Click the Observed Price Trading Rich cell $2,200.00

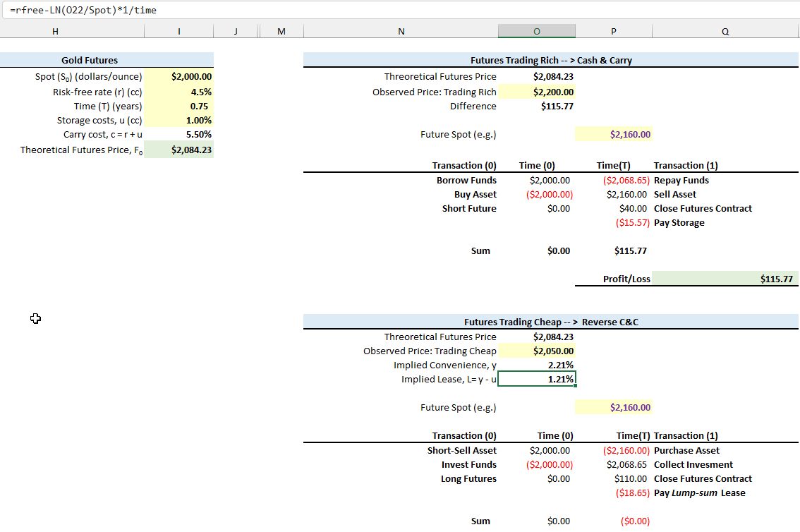click(536, 91)
